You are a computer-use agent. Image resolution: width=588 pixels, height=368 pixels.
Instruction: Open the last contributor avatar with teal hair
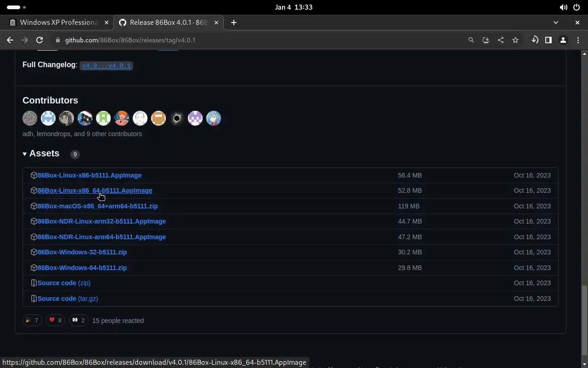click(214, 118)
